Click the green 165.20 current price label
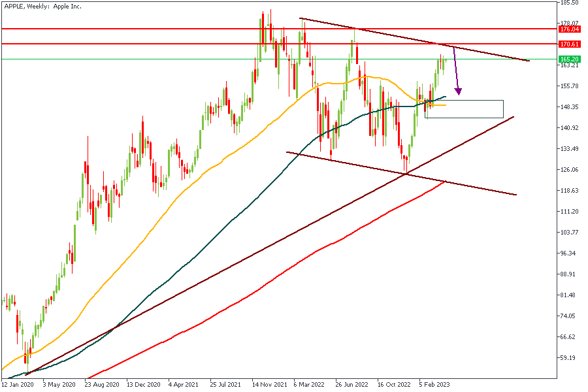588x392 pixels. [x=570, y=59]
